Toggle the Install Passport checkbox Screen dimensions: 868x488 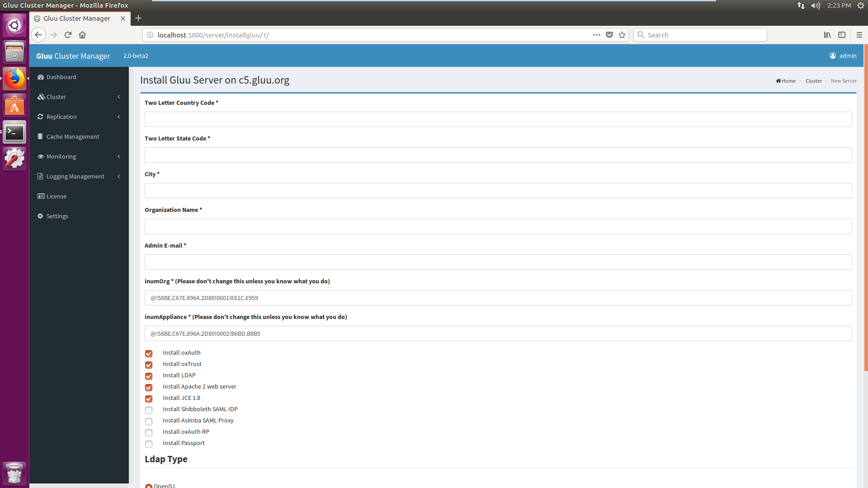[x=148, y=443]
